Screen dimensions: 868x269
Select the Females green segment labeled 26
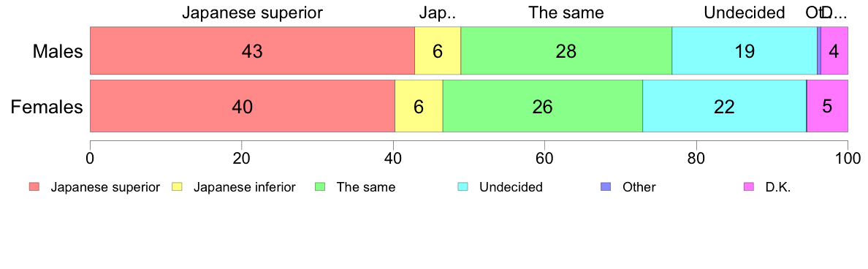pos(542,106)
